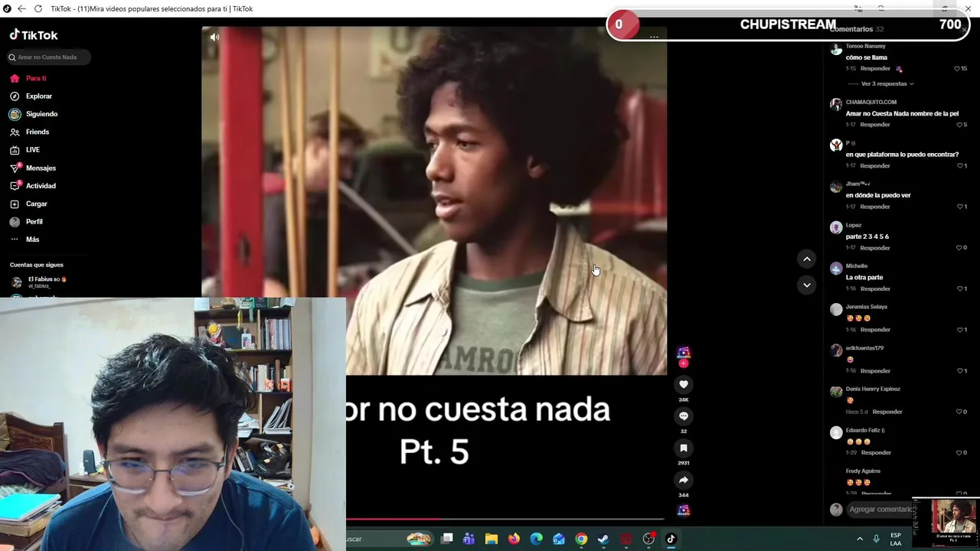Like CHAMAQUITO.COM's comment
The height and width of the screenshot is (551, 980).
coord(959,125)
